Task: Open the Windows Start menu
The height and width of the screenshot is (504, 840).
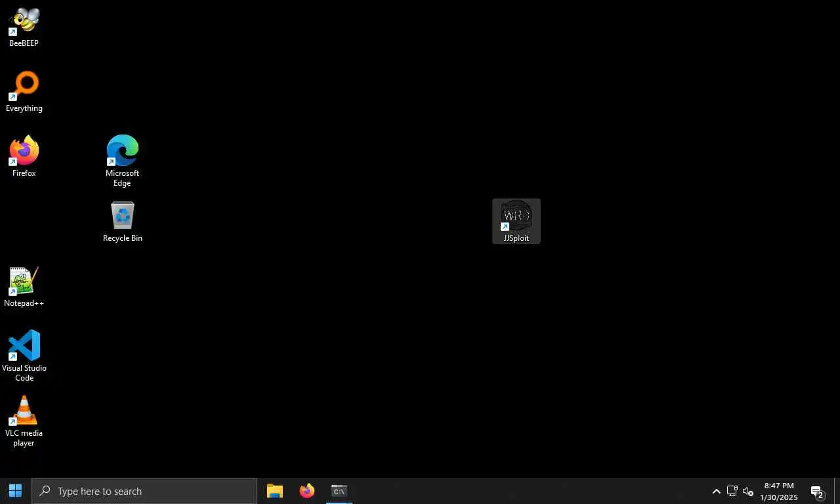Action: click(x=16, y=491)
